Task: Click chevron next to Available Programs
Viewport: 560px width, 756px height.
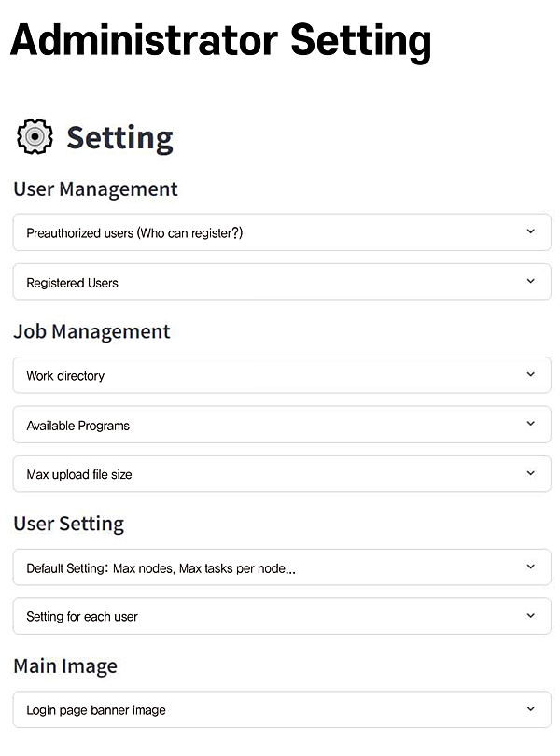Action: (530, 424)
